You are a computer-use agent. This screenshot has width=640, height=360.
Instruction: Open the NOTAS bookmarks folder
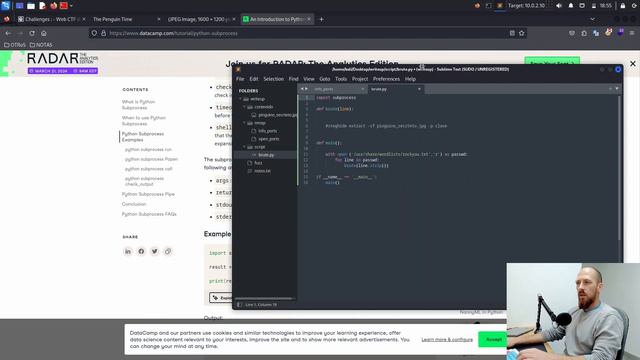pos(41,45)
